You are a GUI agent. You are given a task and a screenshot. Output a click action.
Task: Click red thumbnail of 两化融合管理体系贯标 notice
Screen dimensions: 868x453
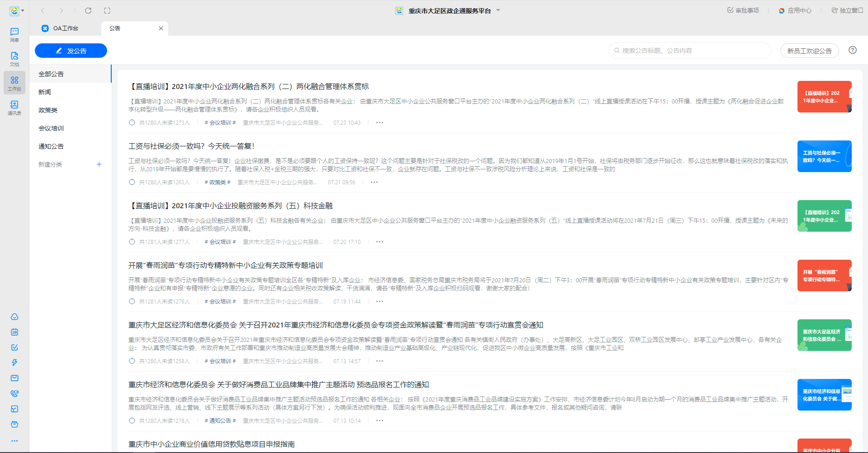click(825, 97)
